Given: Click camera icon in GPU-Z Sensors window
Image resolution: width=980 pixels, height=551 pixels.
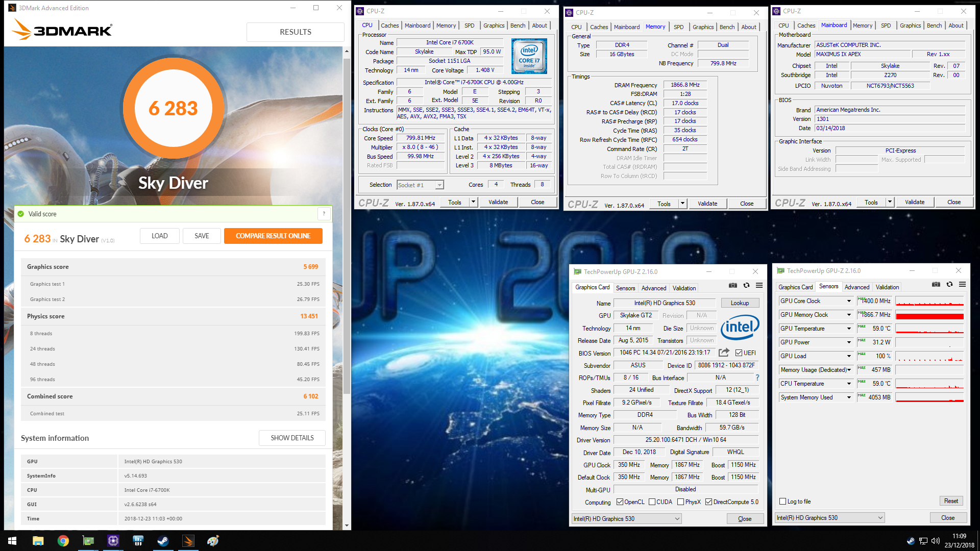Looking at the screenshot, I should (936, 284).
